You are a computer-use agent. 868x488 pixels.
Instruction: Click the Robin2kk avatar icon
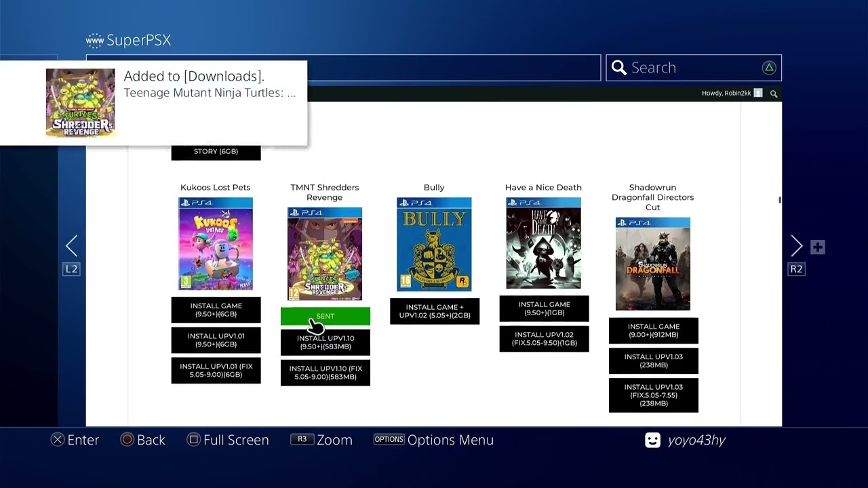(x=758, y=93)
